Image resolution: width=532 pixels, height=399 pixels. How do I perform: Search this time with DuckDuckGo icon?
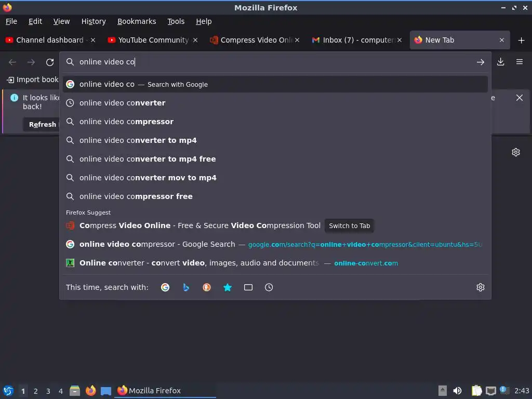click(x=207, y=287)
